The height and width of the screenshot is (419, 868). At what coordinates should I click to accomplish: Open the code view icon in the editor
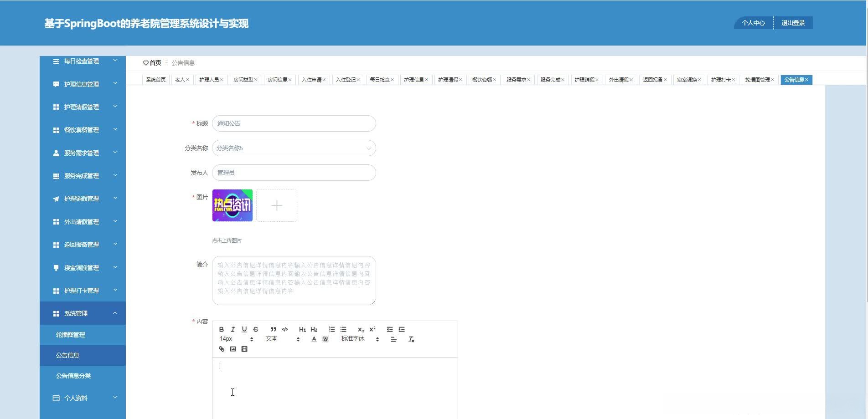click(x=285, y=329)
